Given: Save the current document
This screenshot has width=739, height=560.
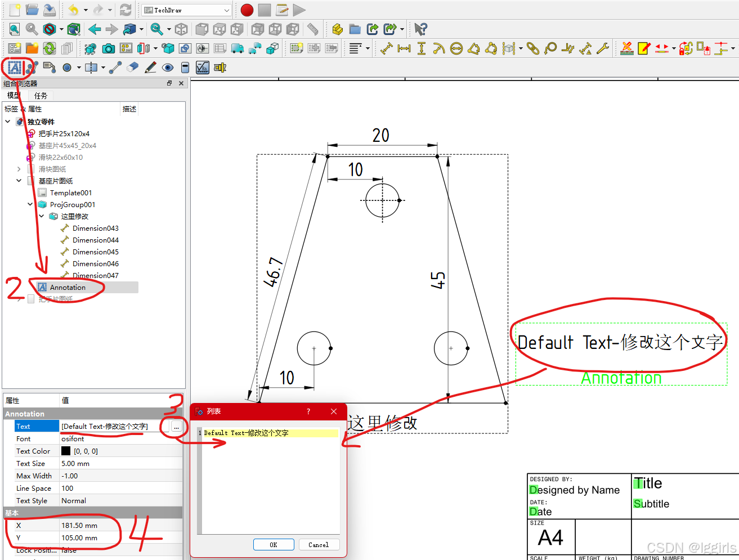Looking at the screenshot, I should pyautogui.click(x=50, y=10).
